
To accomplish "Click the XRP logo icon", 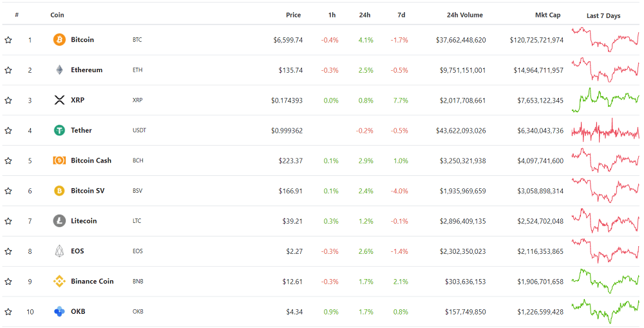I will [x=59, y=100].
